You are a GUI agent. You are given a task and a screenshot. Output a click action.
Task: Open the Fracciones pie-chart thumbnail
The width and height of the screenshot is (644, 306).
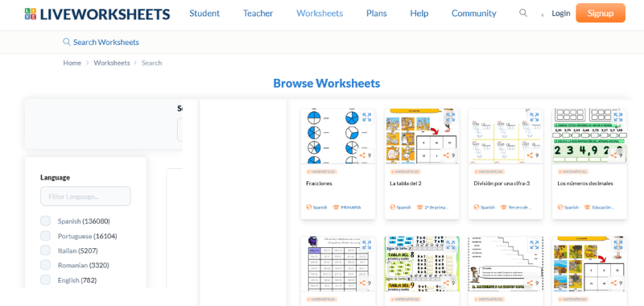[338, 136]
